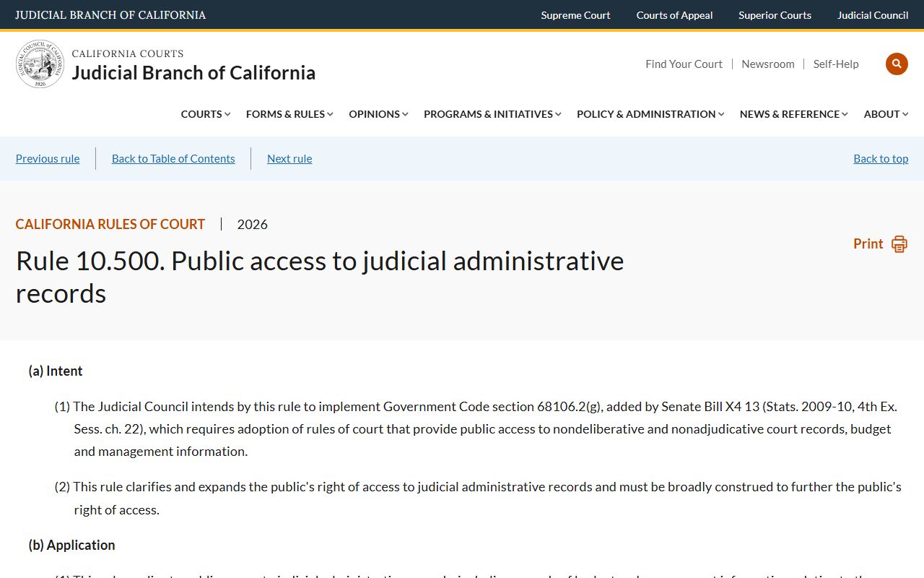The height and width of the screenshot is (578, 924).
Task: Click the Print button label
Action: 868,244
